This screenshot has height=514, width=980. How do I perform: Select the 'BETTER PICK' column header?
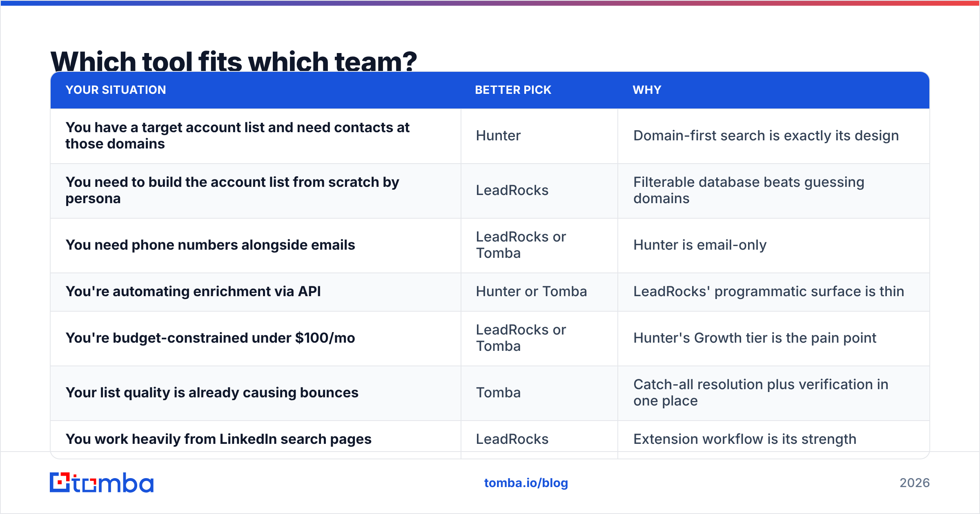click(513, 90)
